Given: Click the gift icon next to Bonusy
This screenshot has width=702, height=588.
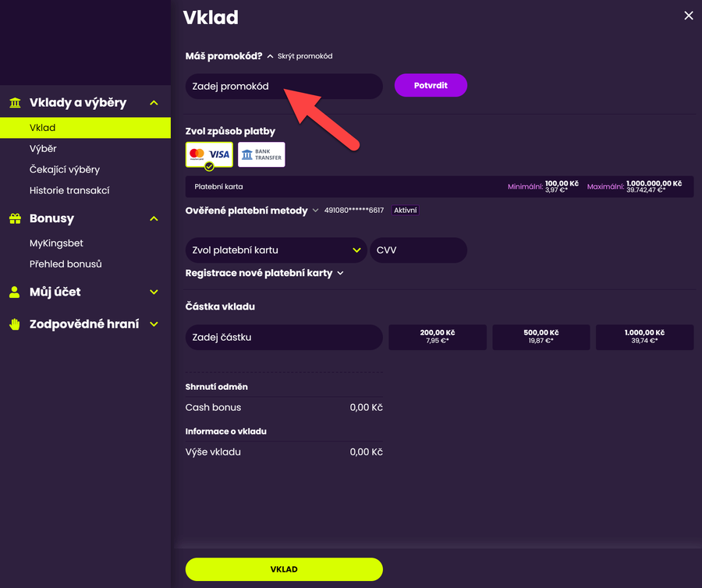Looking at the screenshot, I should 14,218.
